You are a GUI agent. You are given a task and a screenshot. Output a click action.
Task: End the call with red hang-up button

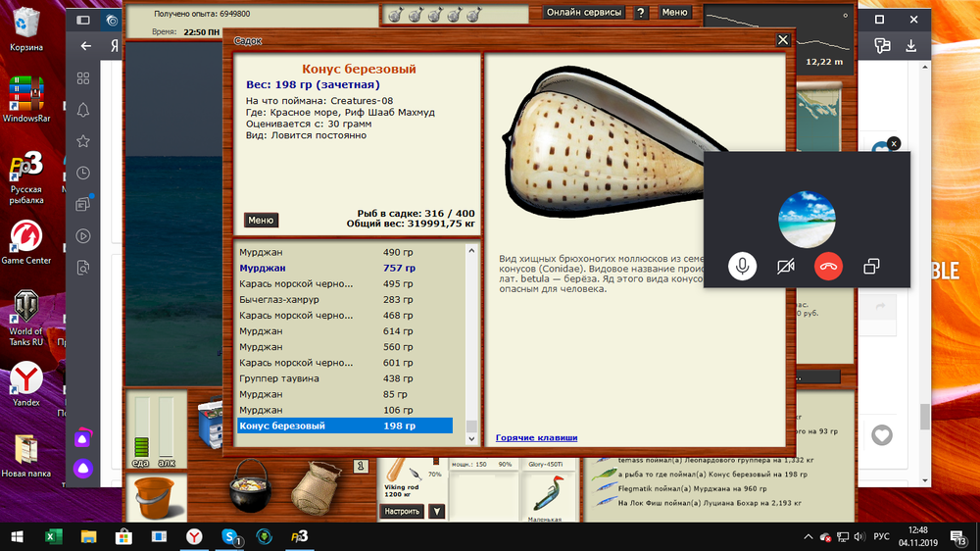(828, 266)
